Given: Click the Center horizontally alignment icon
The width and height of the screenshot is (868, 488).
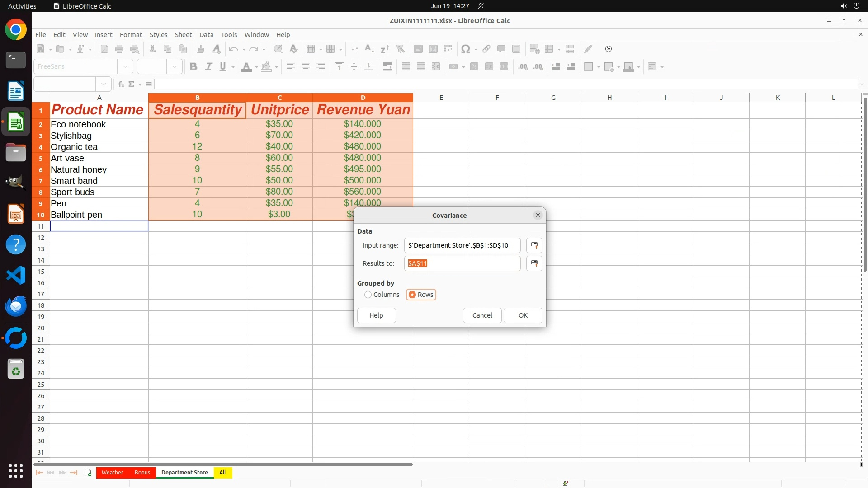Looking at the screenshot, I should click(x=306, y=67).
